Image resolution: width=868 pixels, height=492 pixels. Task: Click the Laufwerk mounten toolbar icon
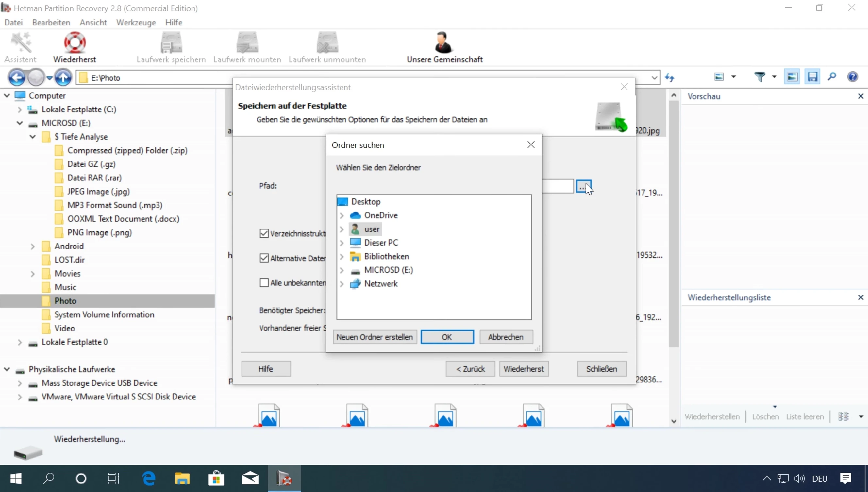click(x=247, y=42)
